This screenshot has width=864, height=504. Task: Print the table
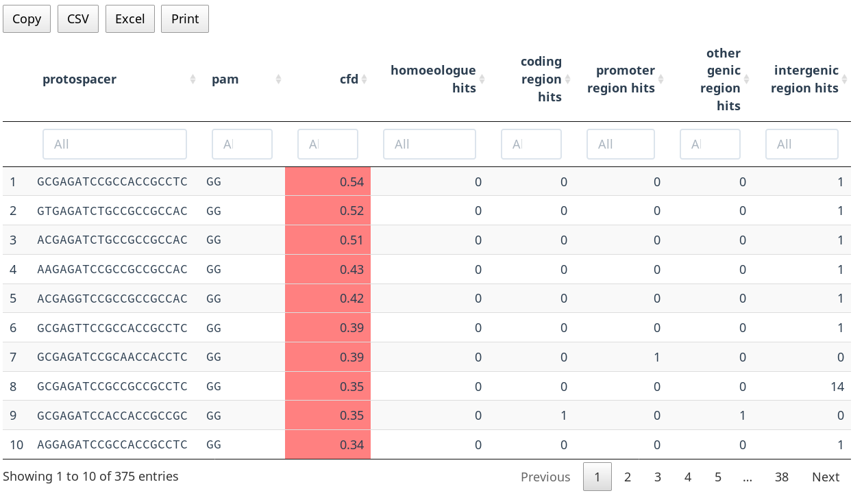point(185,19)
